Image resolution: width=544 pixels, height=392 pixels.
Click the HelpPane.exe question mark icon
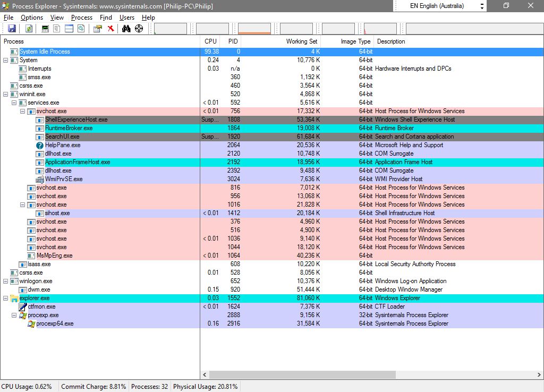point(40,146)
